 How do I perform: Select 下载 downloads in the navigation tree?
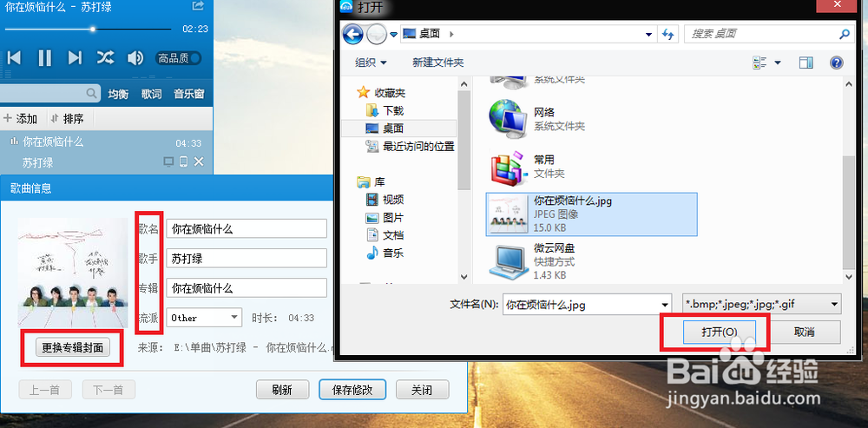[385, 110]
